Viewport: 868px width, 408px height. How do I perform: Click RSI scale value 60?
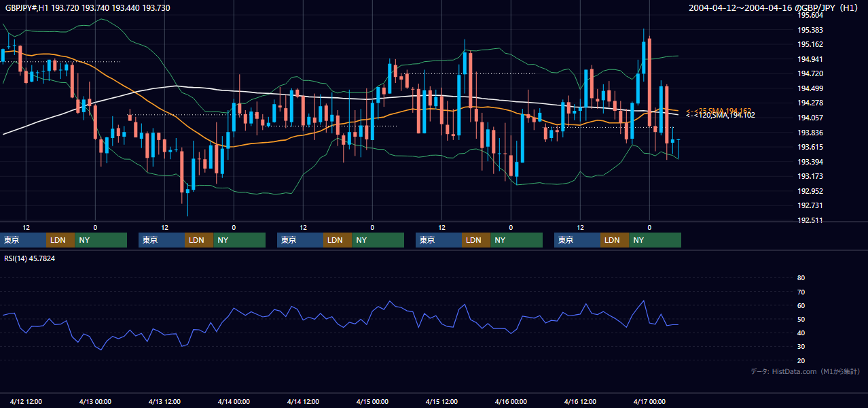[x=801, y=305]
